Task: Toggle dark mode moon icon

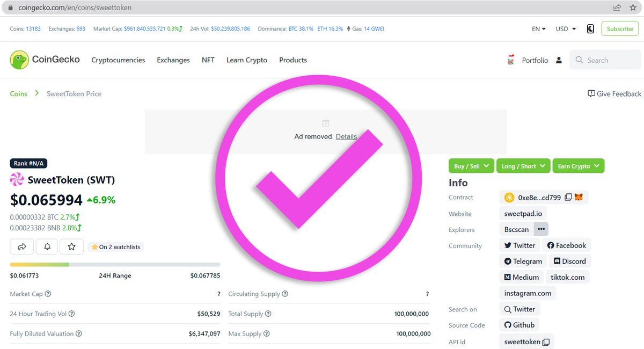Action: click(x=590, y=29)
